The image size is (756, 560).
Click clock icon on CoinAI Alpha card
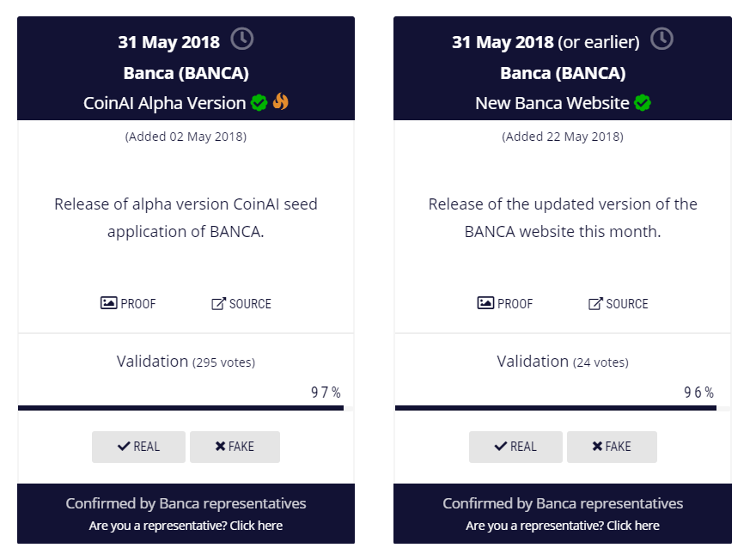[242, 40]
